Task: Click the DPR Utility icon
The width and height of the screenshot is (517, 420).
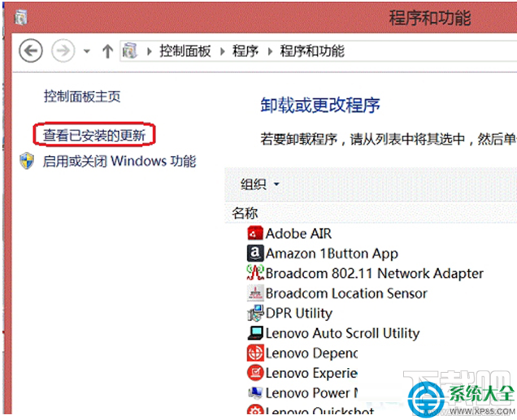Action: pyautogui.click(x=255, y=313)
